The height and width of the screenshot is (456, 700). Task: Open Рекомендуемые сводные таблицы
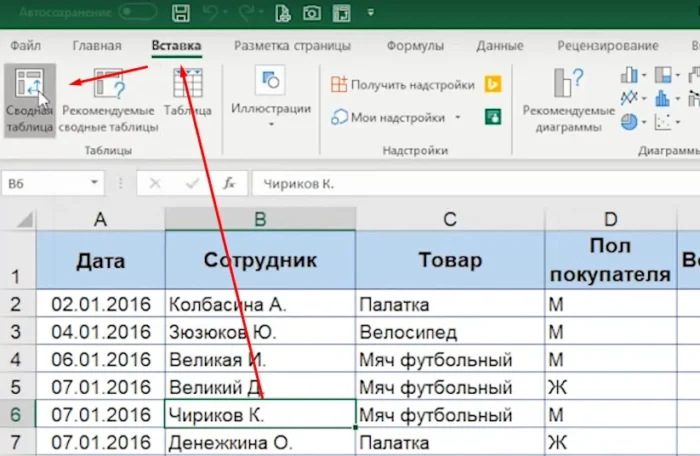coord(108,100)
